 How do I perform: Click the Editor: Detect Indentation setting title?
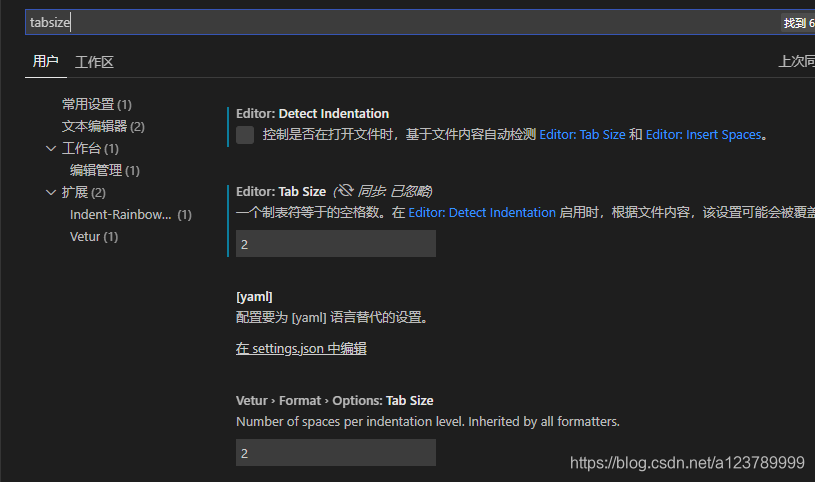pos(312,113)
